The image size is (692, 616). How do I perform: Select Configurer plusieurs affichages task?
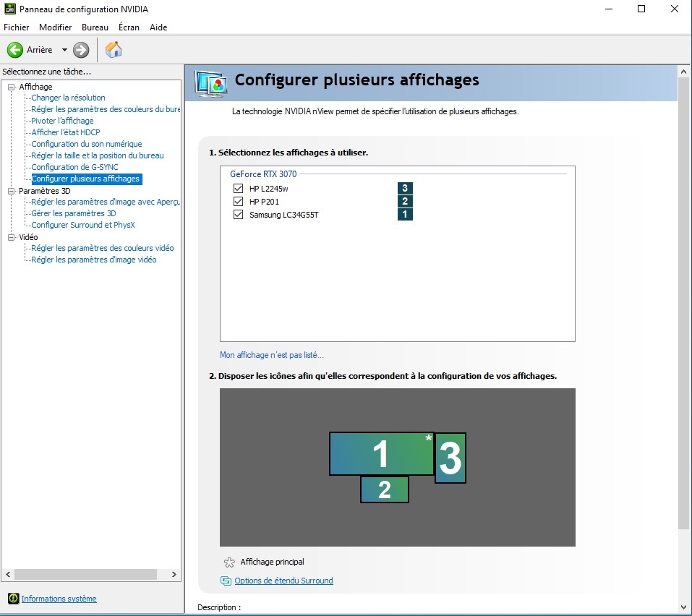click(x=87, y=179)
